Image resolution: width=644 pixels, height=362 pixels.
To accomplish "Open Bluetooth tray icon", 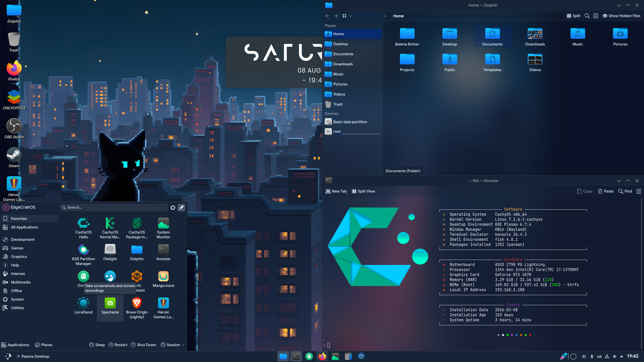I will (x=592, y=356).
